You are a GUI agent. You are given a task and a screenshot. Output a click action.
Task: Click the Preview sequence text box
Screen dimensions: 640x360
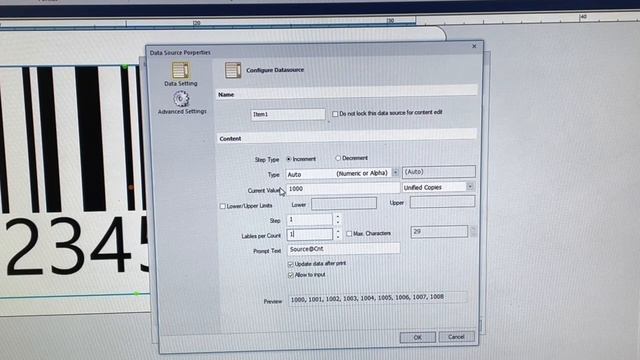378,298
